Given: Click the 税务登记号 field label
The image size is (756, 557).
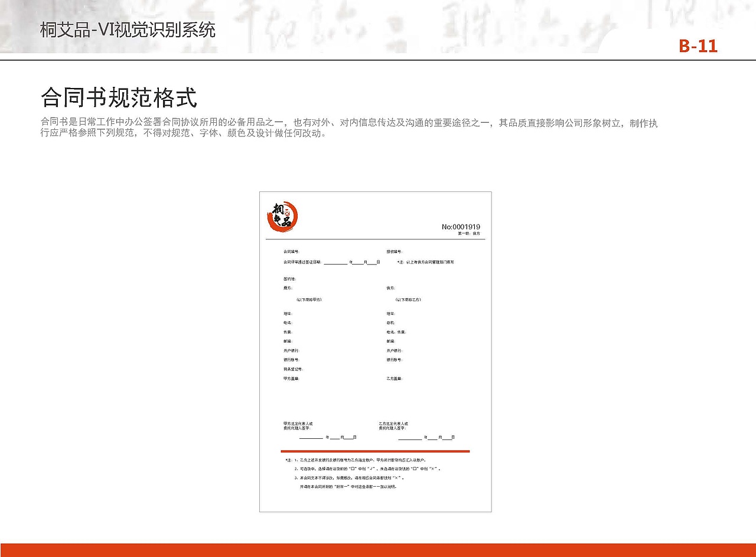Looking at the screenshot, I should 293,369.
